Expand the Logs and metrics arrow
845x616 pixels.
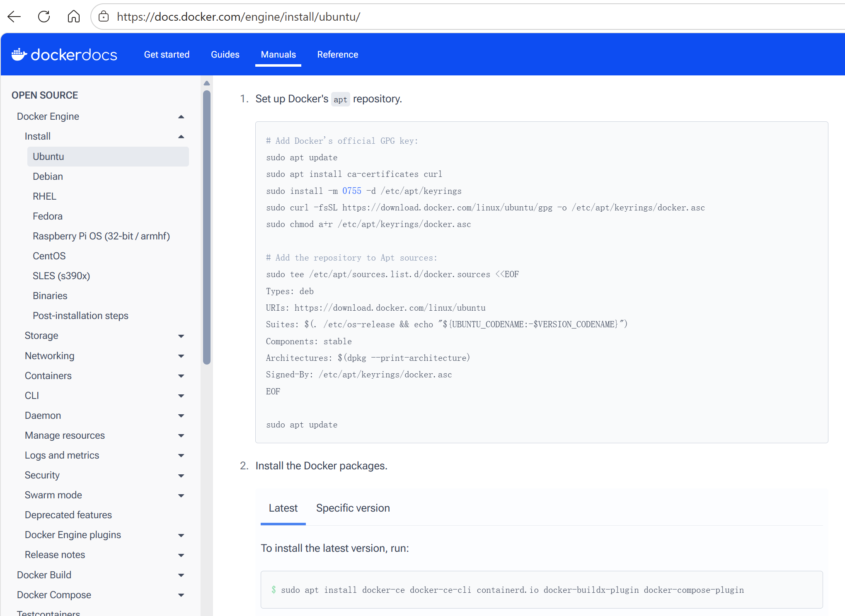181,456
